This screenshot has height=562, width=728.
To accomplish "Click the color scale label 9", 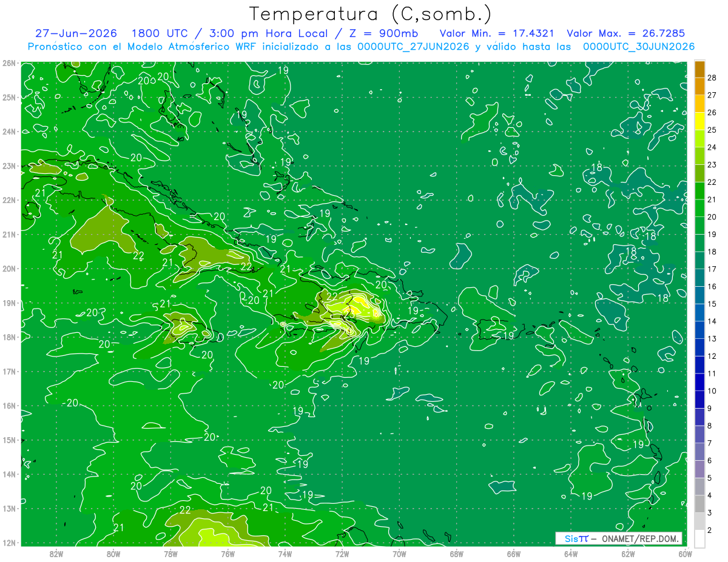I will (x=710, y=409).
